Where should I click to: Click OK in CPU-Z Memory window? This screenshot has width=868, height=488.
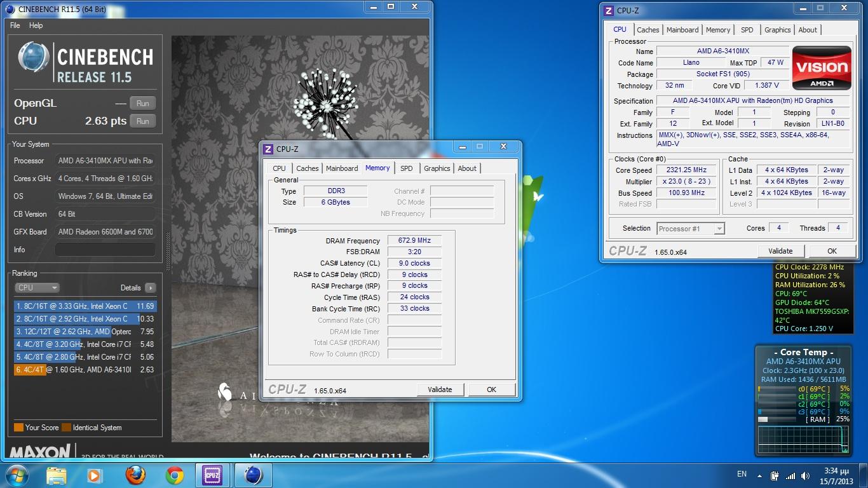coord(492,390)
